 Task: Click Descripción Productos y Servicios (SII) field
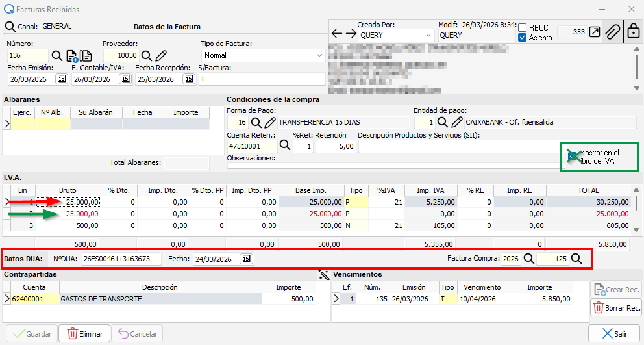[x=459, y=146]
